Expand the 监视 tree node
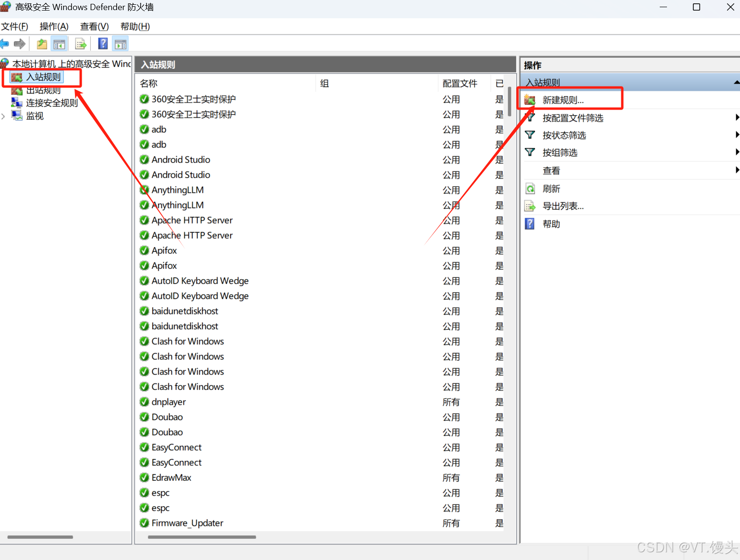The image size is (740, 560). pos(3,116)
